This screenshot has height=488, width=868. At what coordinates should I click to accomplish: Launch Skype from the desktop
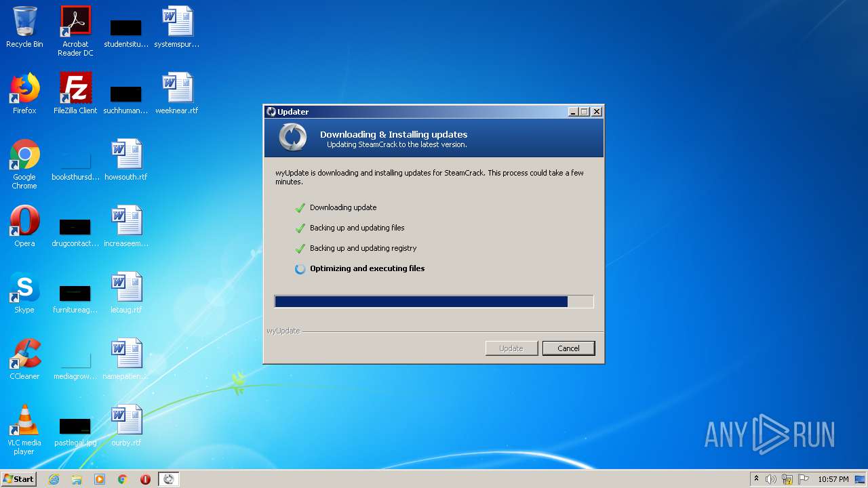pos(24,293)
